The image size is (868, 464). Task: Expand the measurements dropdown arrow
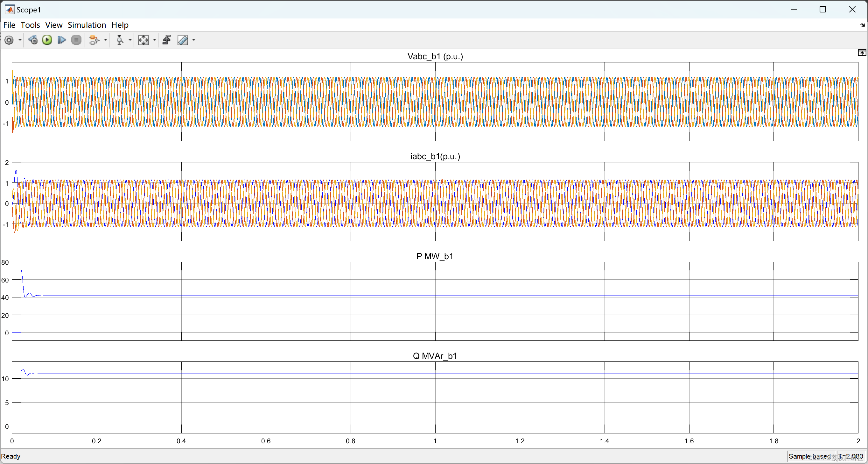pos(193,40)
